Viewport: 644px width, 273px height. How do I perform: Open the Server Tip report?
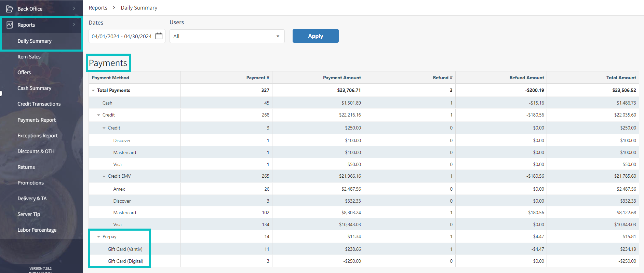click(29, 214)
